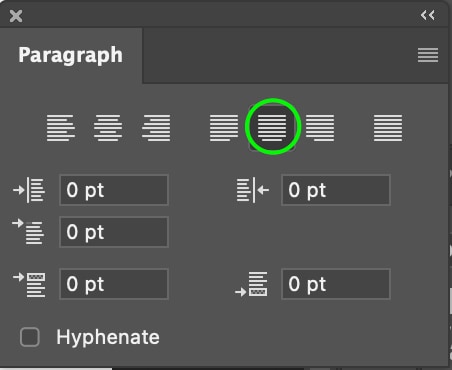Choose Justify with last line centered
Image resolution: width=452 pixels, height=370 pixels.
point(272,128)
